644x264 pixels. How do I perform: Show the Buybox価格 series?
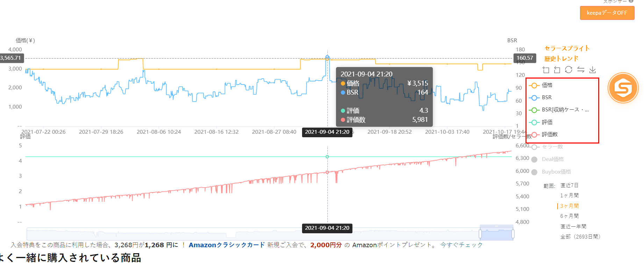[x=556, y=172]
